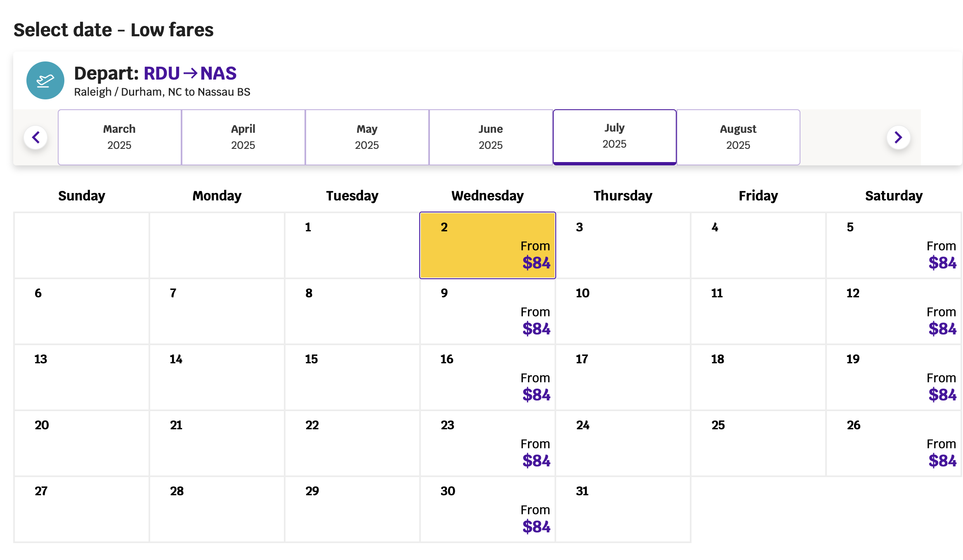Choose July 23 fare from $84
Screen dimensions: 963x560
(x=488, y=443)
